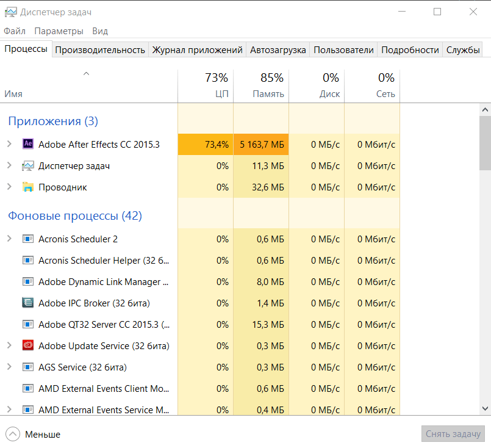Image resolution: width=491 pixels, height=448 pixels.
Task: Click the AGS Service process icon
Action: pyautogui.click(x=28, y=367)
